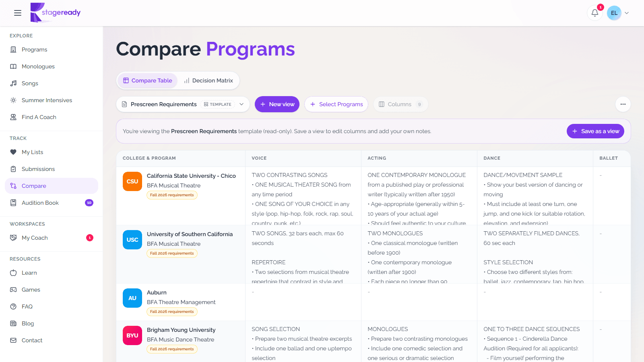Screen dimensions: 644x362
Task: Click the Contact envelope icon
Action: (x=13, y=340)
